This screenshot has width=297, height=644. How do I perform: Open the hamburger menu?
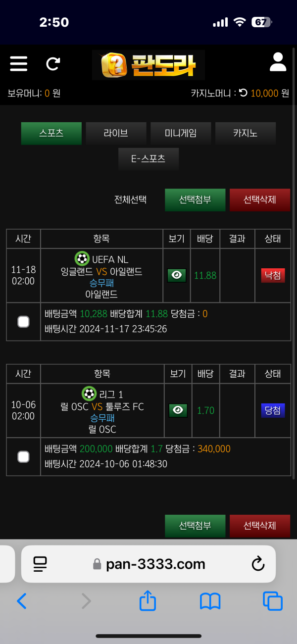[19, 64]
